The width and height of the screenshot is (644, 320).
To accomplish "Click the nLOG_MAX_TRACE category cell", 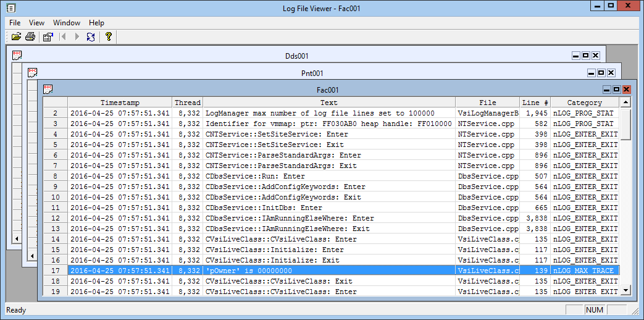I will [585, 271].
